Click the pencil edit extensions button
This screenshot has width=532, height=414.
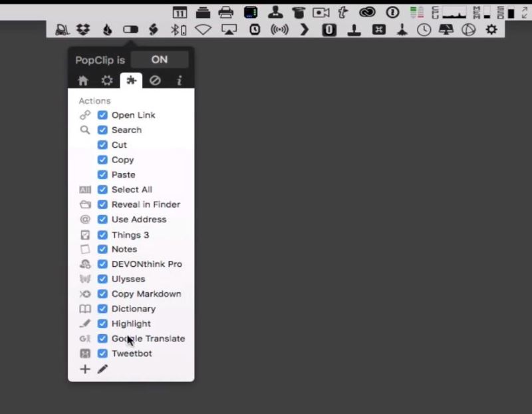click(x=102, y=369)
